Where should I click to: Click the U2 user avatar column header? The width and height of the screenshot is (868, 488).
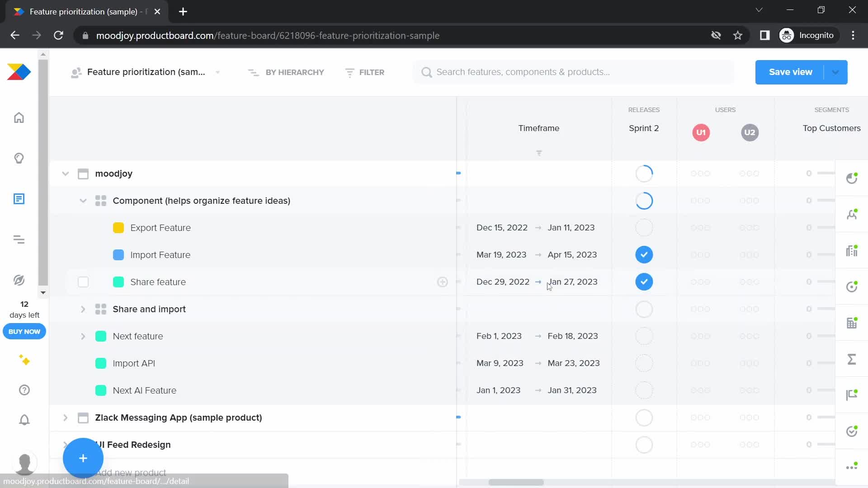click(x=750, y=132)
